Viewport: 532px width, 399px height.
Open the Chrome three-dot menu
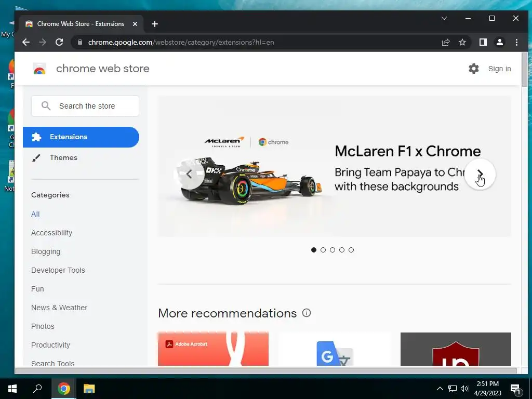coord(516,43)
